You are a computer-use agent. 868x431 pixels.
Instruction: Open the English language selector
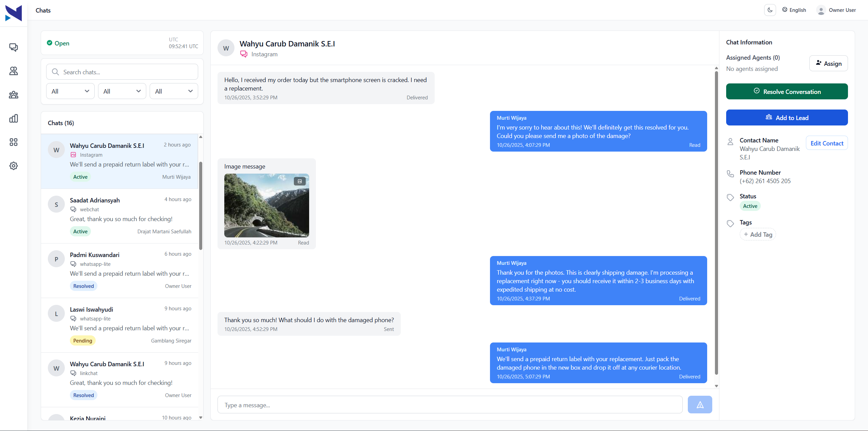point(794,10)
